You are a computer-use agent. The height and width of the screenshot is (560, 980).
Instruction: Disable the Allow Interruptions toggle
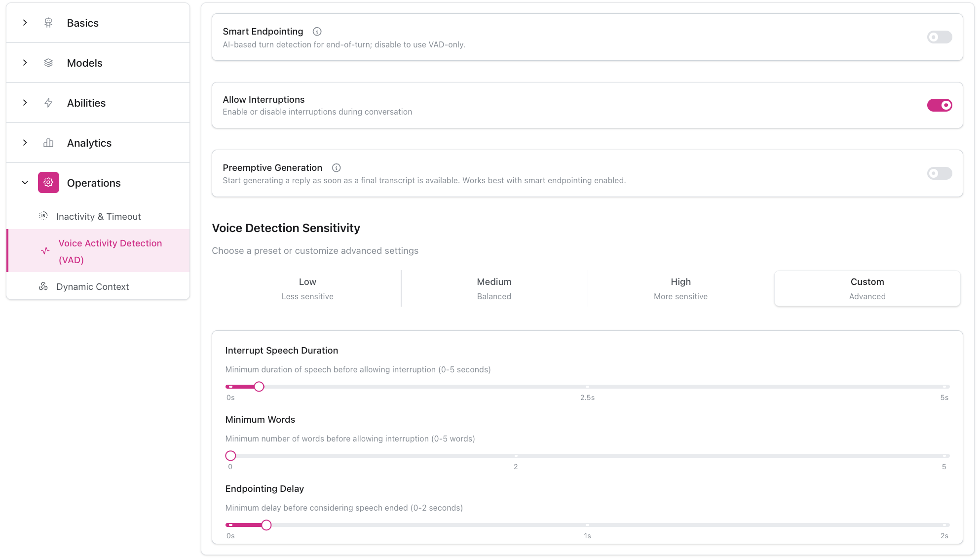coord(940,105)
